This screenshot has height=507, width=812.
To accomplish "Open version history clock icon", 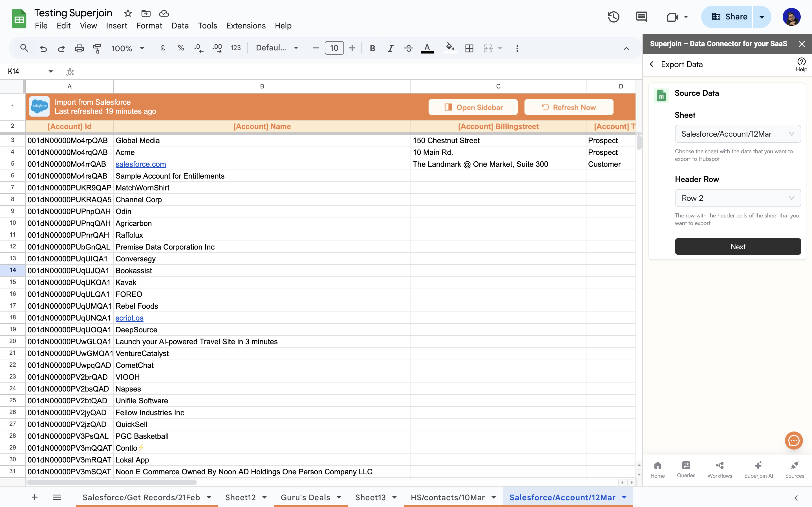I will (x=613, y=17).
